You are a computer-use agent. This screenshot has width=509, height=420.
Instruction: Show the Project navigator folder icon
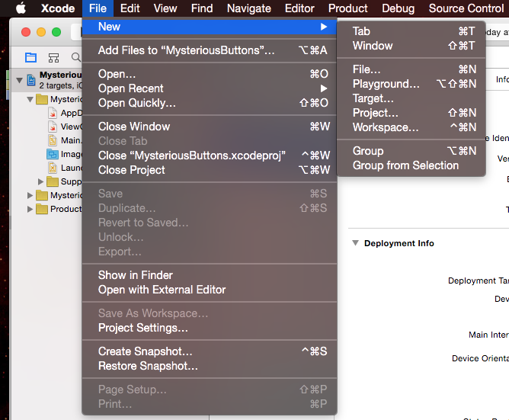[x=30, y=57]
